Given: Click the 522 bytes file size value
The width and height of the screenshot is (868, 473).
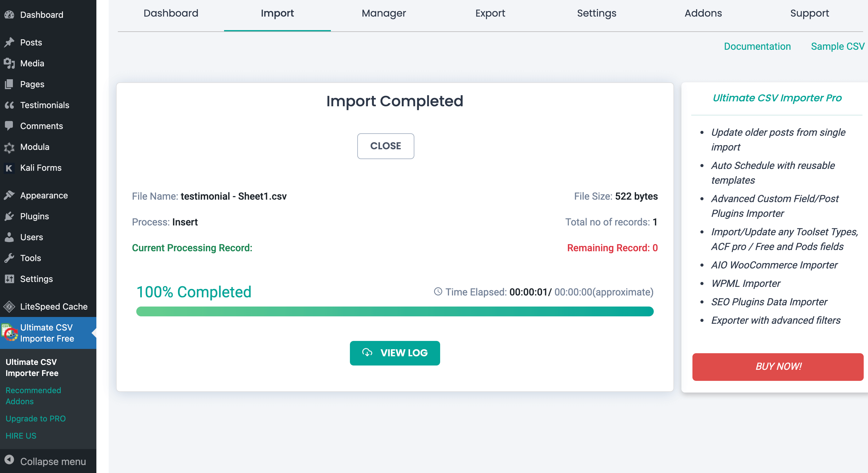Looking at the screenshot, I should (x=636, y=196).
